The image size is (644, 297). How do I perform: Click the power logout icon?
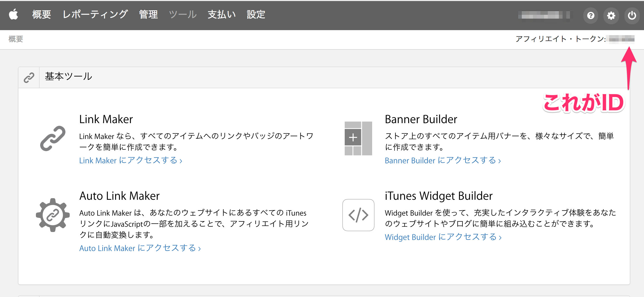[632, 16]
